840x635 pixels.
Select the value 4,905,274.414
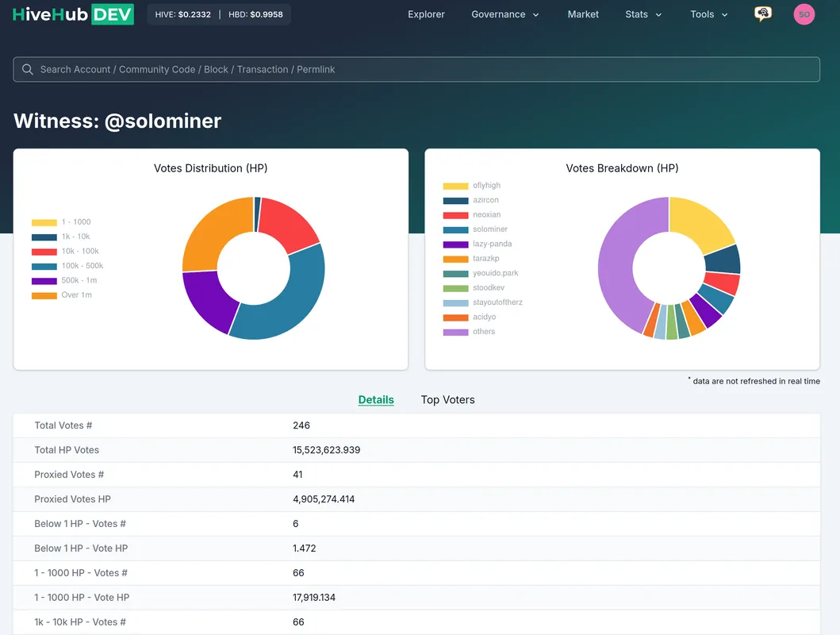click(x=324, y=499)
